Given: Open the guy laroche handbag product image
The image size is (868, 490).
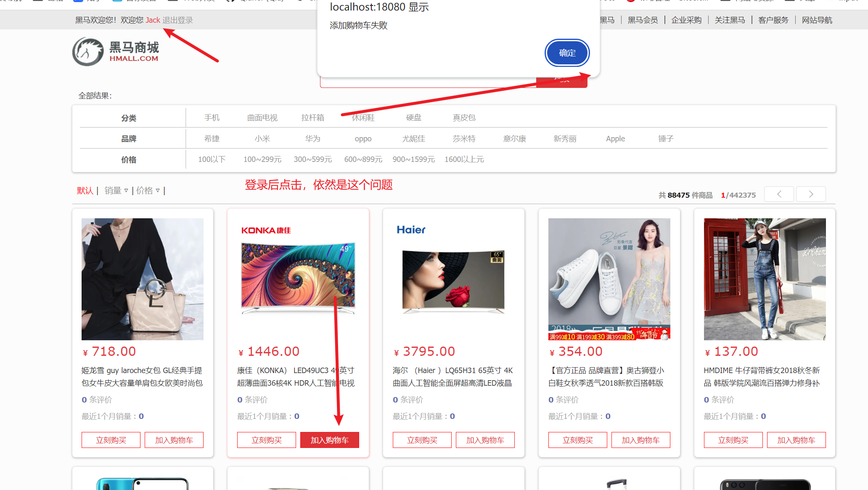Looking at the screenshot, I should 143,279.
